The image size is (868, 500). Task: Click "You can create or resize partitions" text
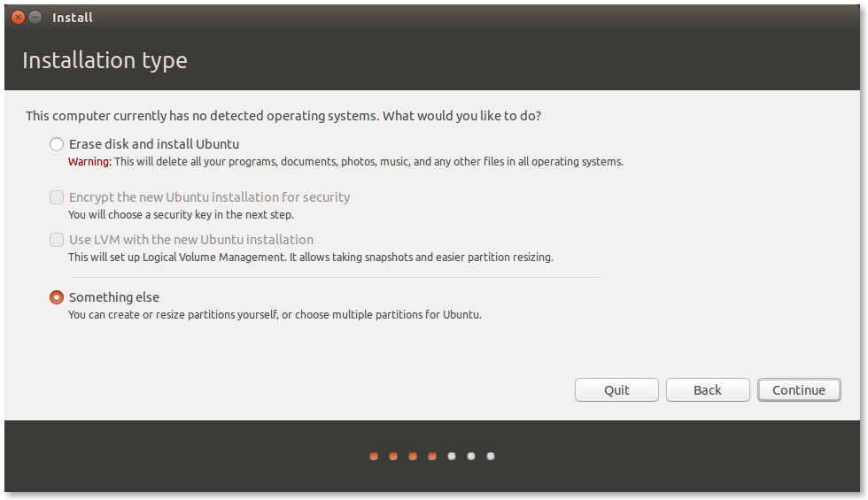point(275,315)
